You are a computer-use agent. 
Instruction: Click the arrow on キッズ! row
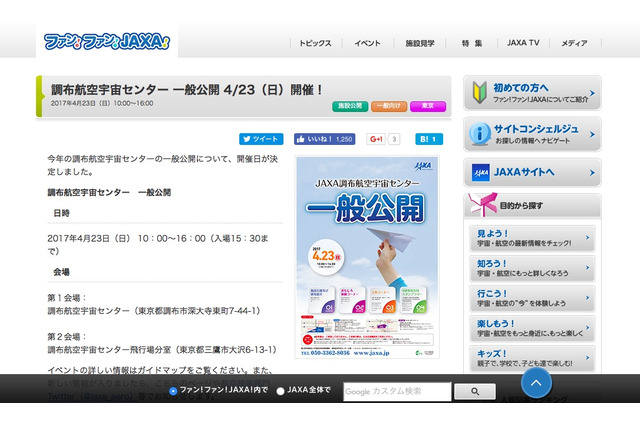pos(587,357)
